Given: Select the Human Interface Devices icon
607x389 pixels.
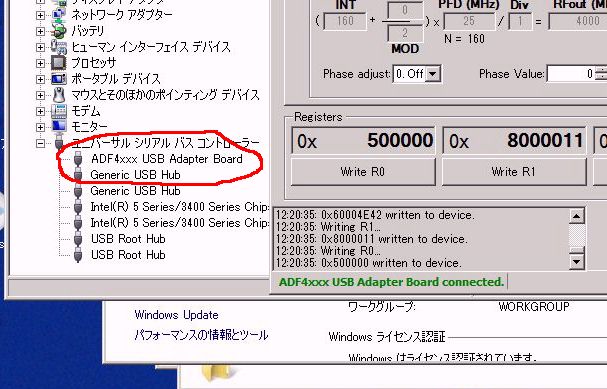Looking at the screenshot, I should (59, 47).
